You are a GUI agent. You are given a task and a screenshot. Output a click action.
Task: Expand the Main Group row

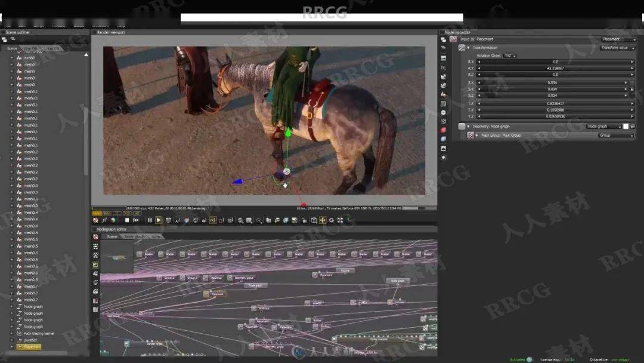point(477,136)
